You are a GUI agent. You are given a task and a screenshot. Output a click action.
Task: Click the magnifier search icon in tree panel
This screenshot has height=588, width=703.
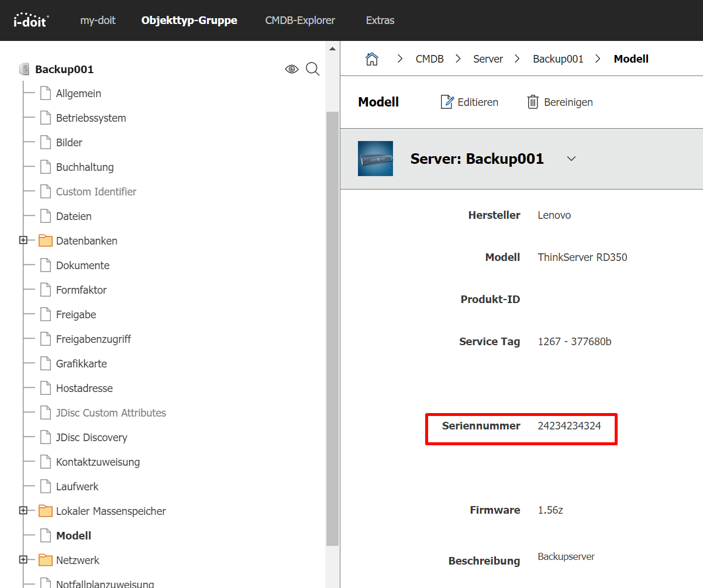point(313,70)
